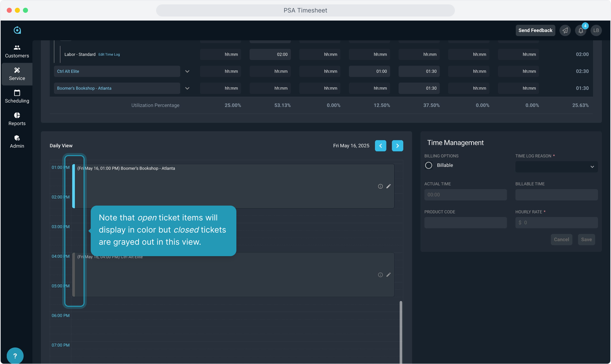Click the Daily View vertical scrollbar
611x364 pixels.
click(401, 330)
